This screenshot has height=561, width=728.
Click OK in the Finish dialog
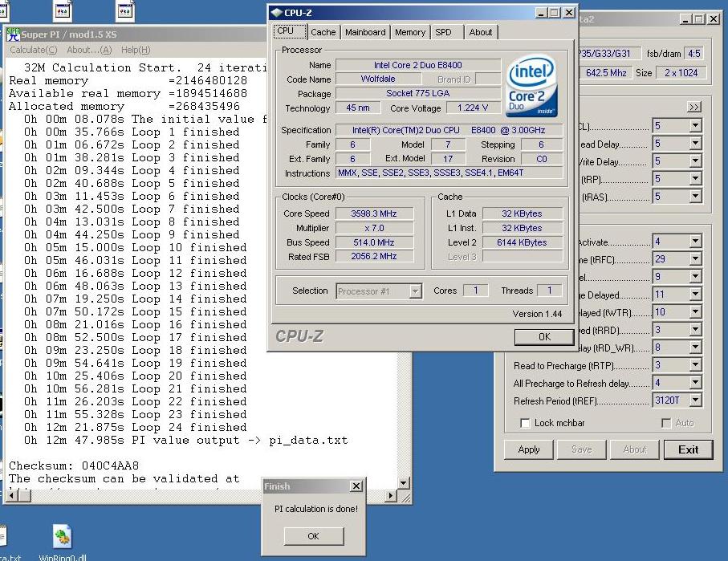(x=313, y=536)
